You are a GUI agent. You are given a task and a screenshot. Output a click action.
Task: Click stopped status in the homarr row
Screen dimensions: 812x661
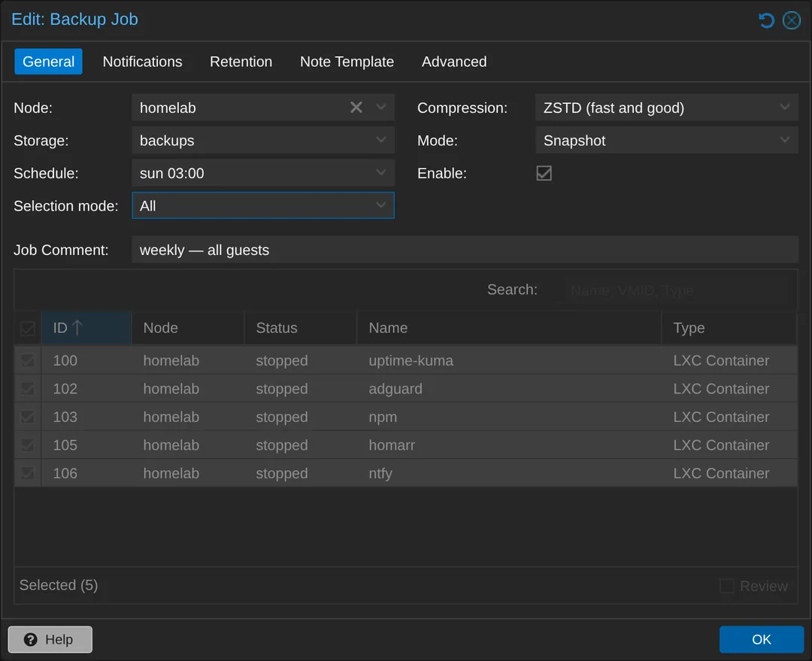click(x=282, y=445)
